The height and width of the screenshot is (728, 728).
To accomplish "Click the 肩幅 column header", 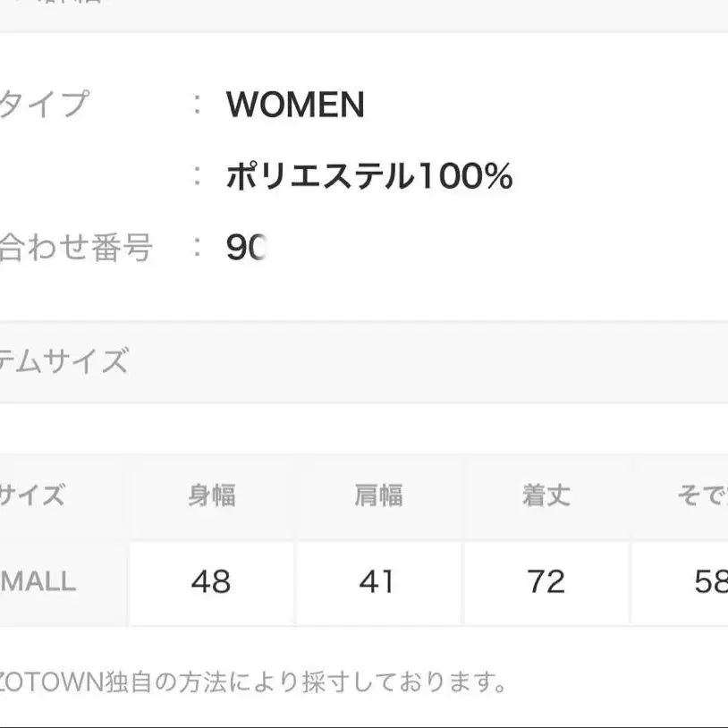I will point(377,495).
